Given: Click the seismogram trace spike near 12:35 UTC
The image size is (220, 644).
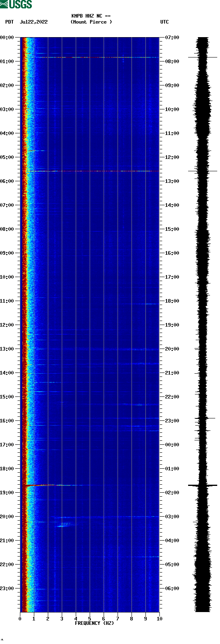Looking at the screenshot, I should [x=202, y=171].
